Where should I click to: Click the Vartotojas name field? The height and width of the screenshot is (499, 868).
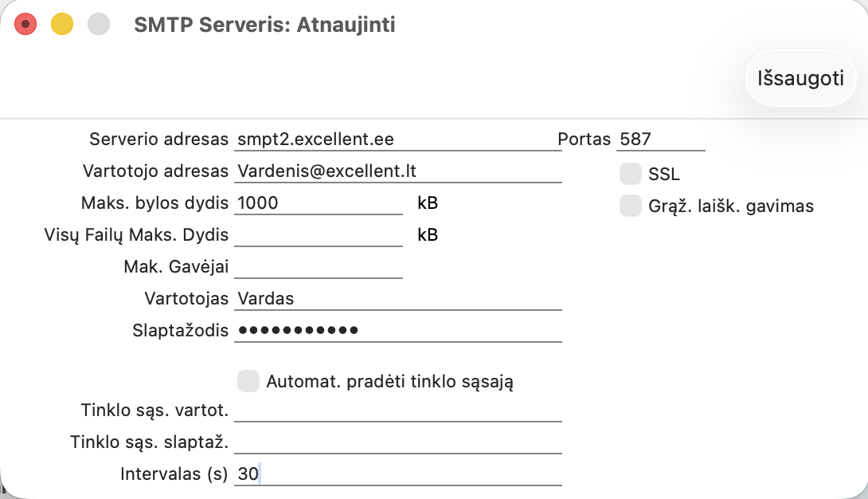[398, 299]
